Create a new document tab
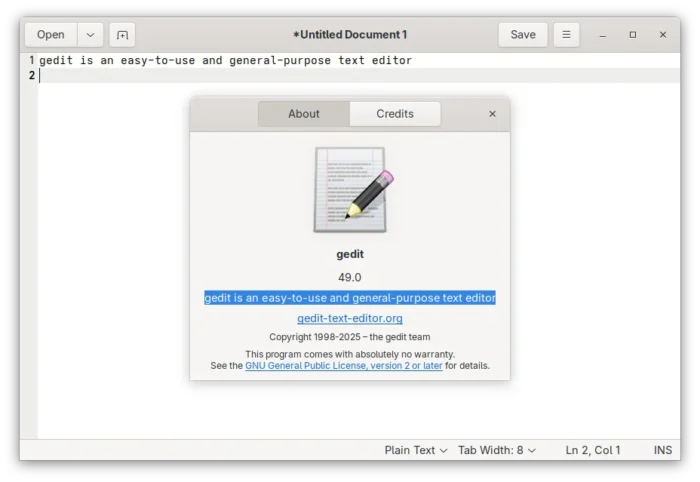Image resolution: width=700 pixels, height=482 pixels. (122, 35)
